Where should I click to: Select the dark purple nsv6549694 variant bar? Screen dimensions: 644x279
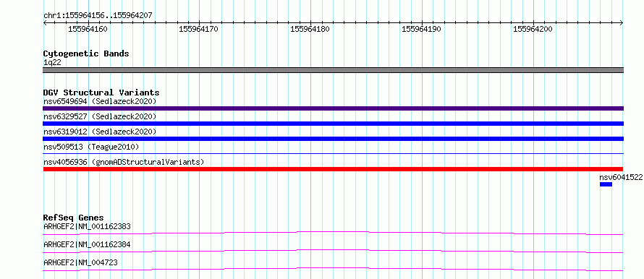point(333,108)
